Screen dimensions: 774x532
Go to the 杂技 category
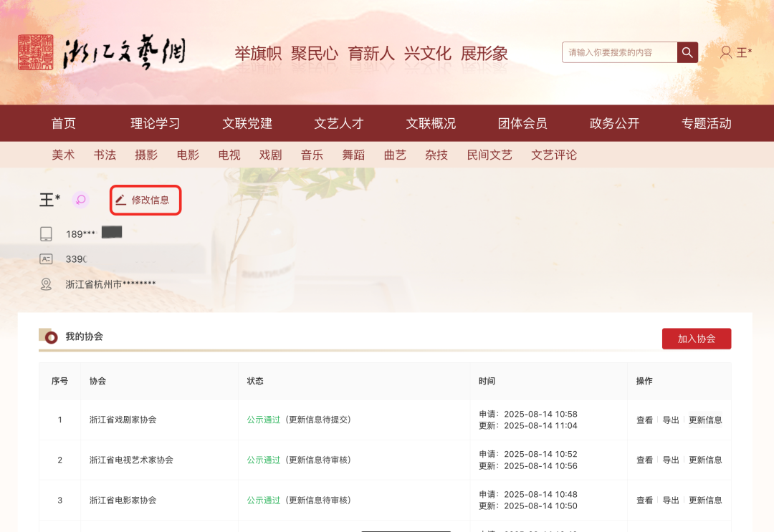pyautogui.click(x=436, y=155)
